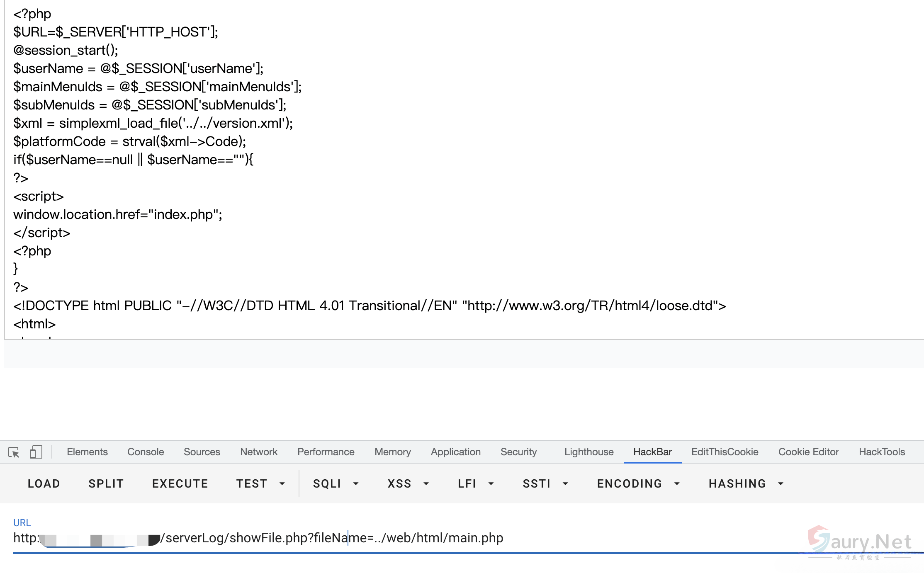Switch to the EditThisCookie tab

click(724, 452)
